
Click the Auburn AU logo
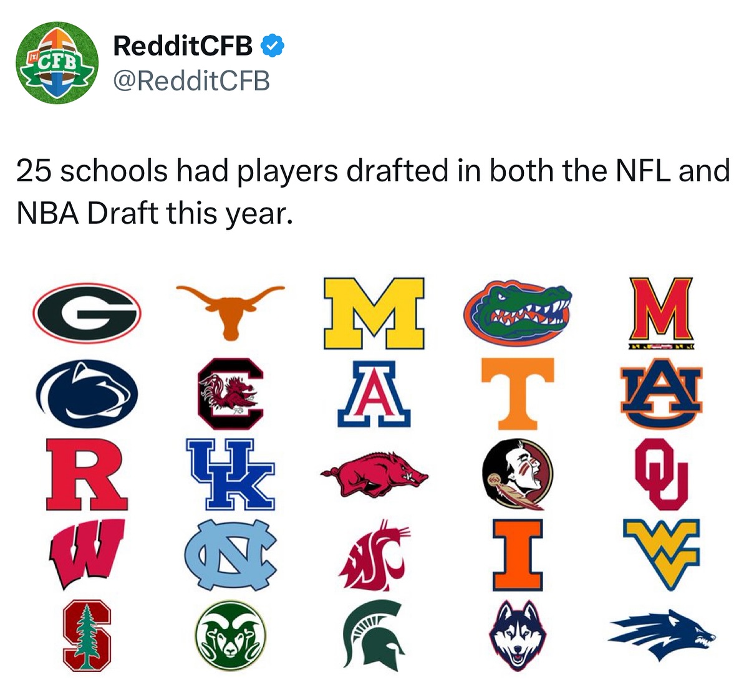pyautogui.click(x=661, y=394)
